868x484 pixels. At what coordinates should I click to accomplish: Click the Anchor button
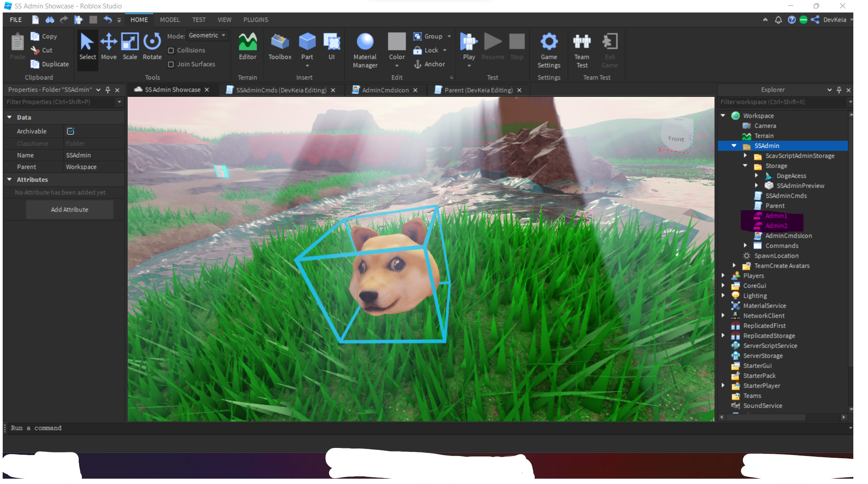(429, 64)
